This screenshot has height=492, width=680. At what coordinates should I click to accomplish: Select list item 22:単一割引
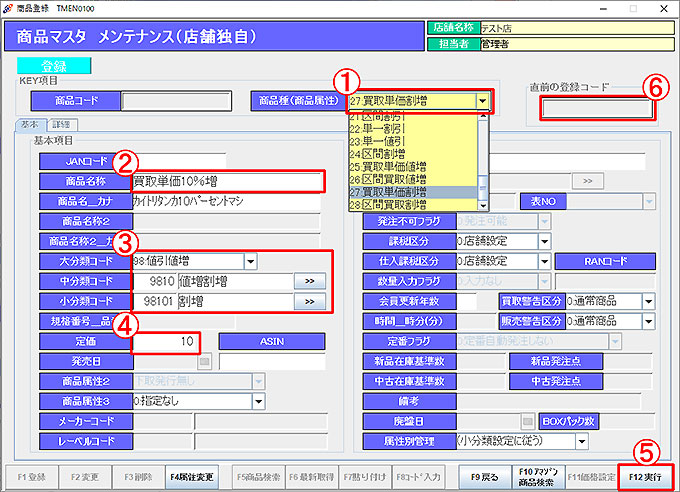413,128
